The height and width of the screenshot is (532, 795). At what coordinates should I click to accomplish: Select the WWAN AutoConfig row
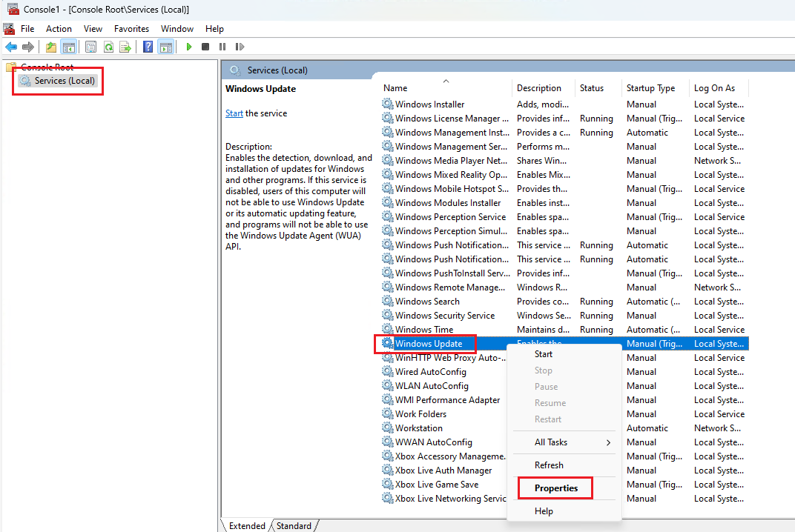pos(564,442)
